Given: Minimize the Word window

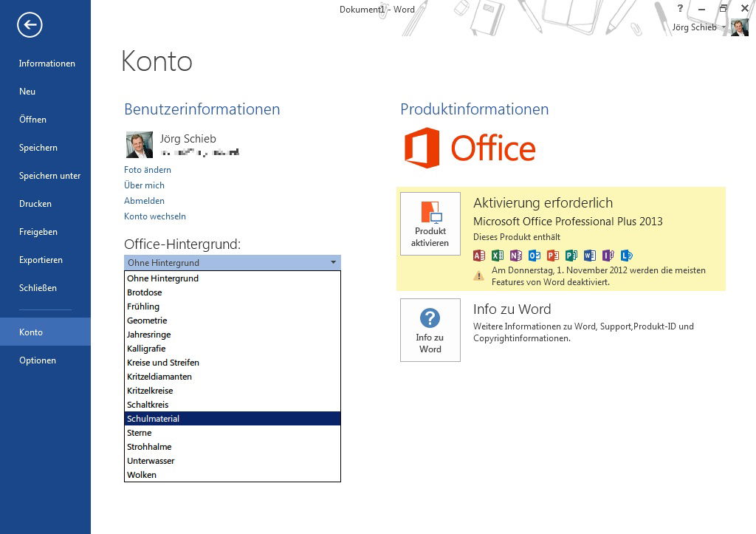Looking at the screenshot, I should pos(701,9).
